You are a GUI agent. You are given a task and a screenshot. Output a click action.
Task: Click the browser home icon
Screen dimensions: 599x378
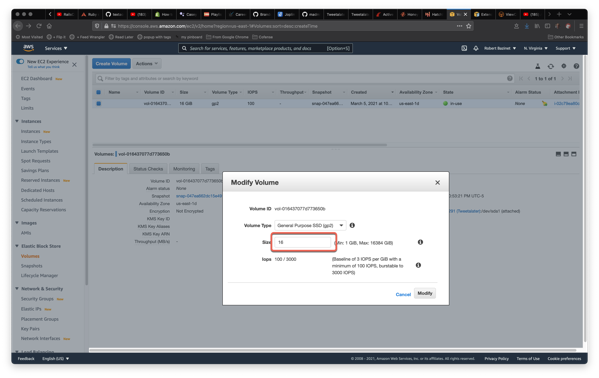point(49,26)
